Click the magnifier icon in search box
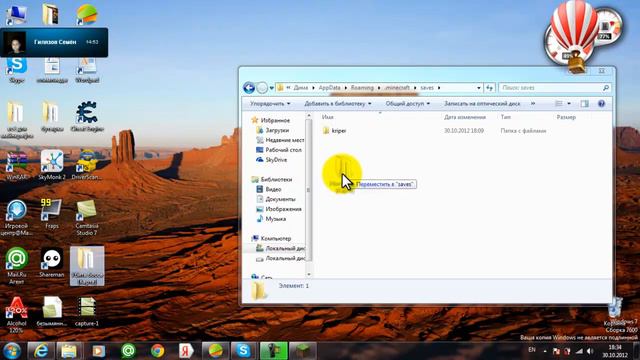The image size is (640, 360). 606,88
